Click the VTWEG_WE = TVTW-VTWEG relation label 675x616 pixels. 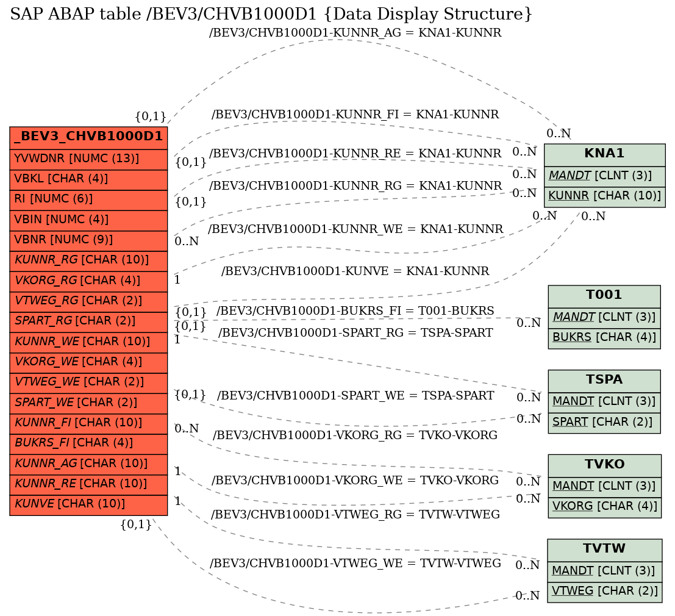pos(355,563)
